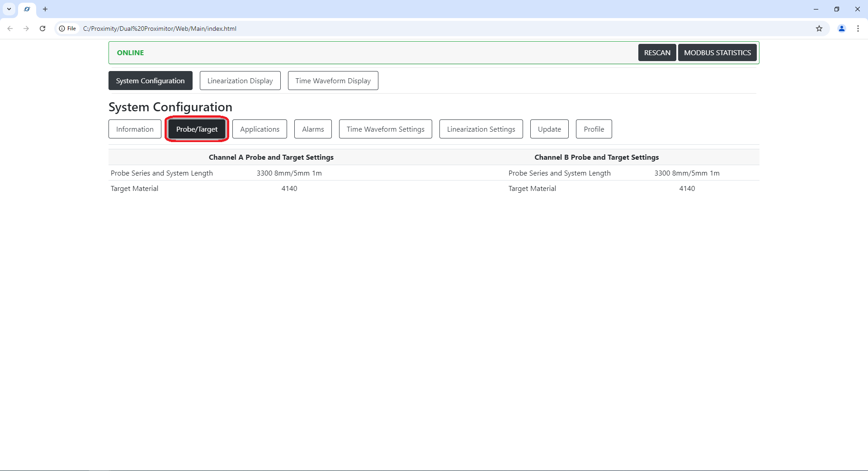Viewport: 868px width, 471px height.
Task: Open the Chrome three-dot menu
Action: [858, 29]
